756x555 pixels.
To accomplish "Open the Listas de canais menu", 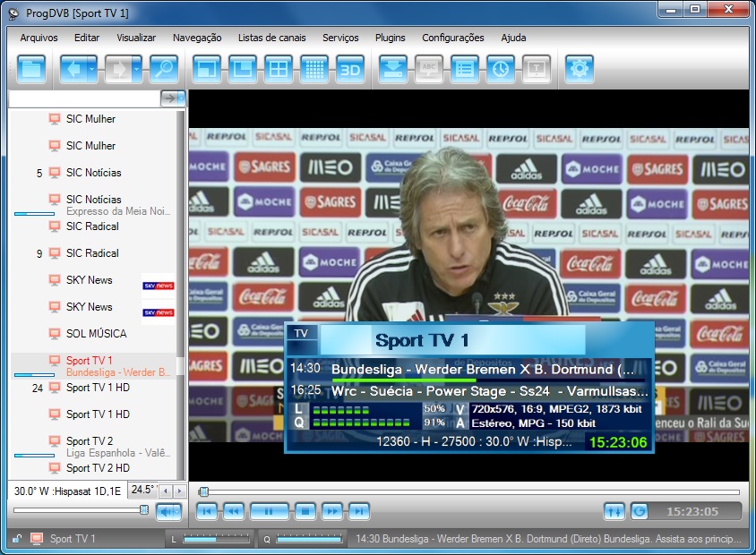I will click(272, 38).
